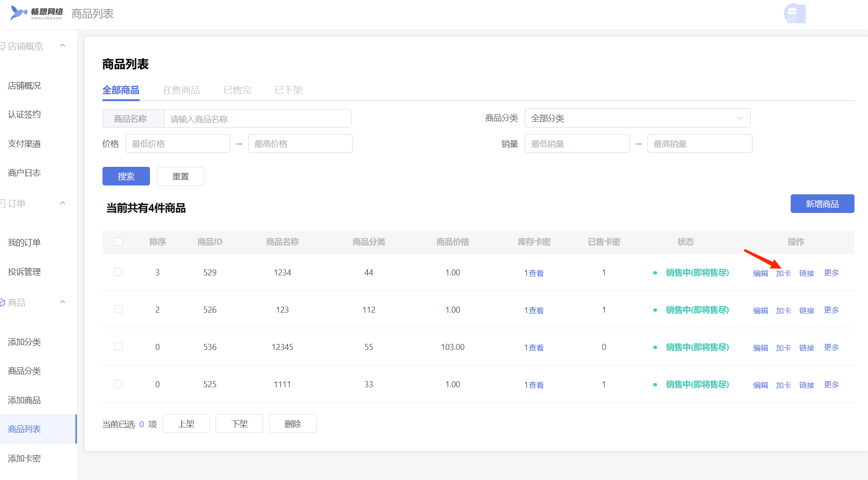The height and width of the screenshot is (480, 868).
Task: Switch to the 全部商品 tab
Action: click(121, 90)
